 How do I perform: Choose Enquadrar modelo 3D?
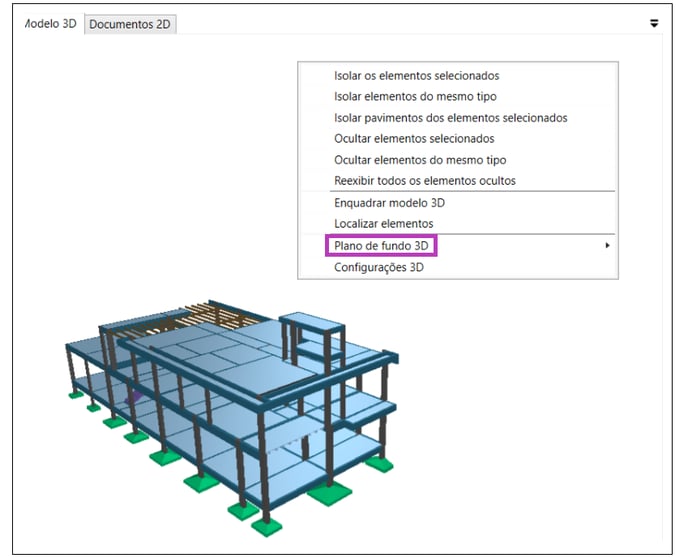click(x=389, y=203)
